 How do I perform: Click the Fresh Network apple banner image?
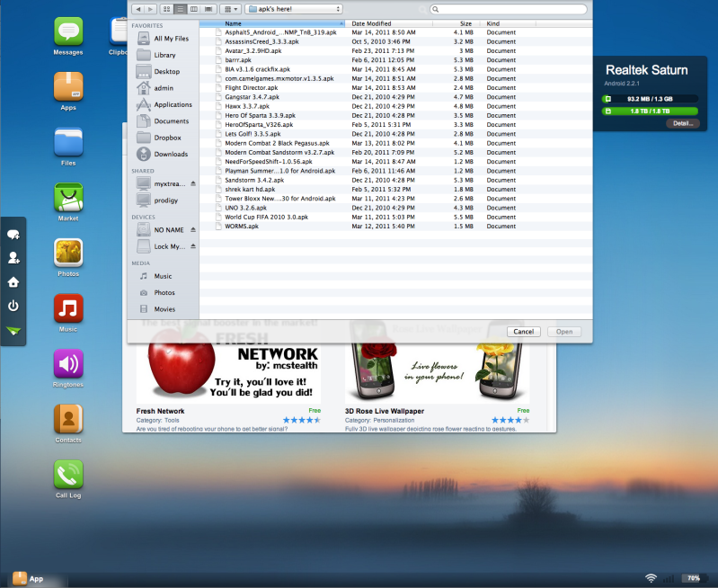(228, 372)
